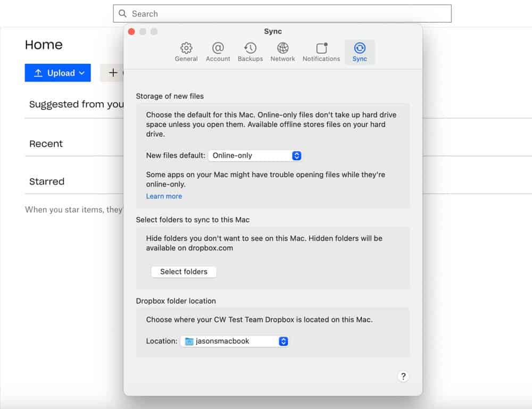
Task: Click the Storage of new files heading
Action: point(170,96)
